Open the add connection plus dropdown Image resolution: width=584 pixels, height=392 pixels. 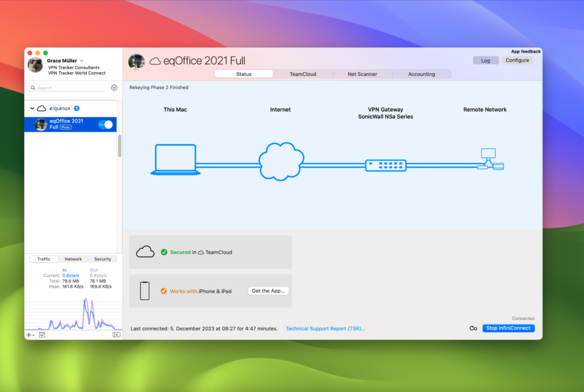pyautogui.click(x=29, y=335)
